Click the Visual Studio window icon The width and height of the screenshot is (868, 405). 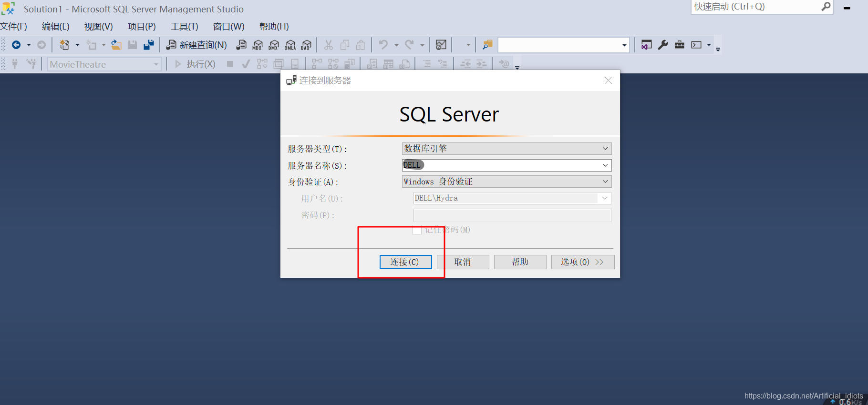click(646, 45)
